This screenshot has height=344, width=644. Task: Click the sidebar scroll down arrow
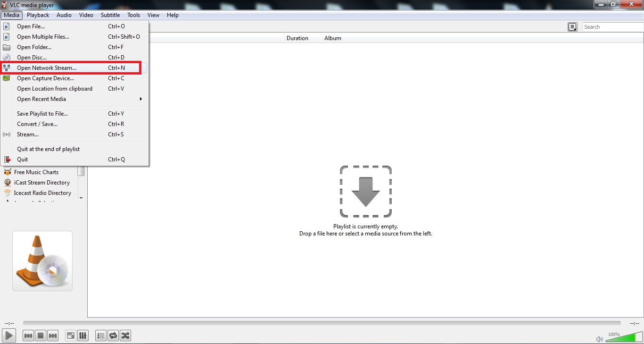click(81, 198)
